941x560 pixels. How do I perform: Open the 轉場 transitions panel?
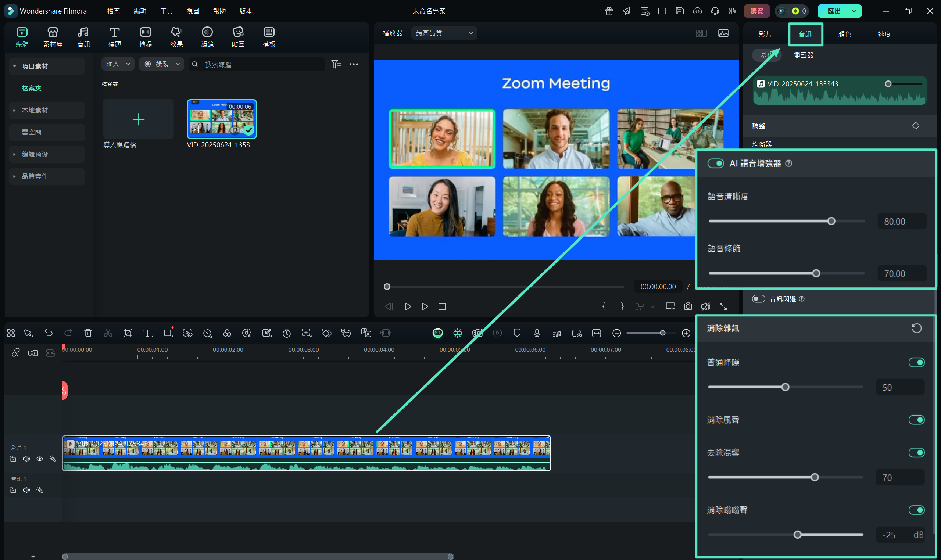coord(145,37)
